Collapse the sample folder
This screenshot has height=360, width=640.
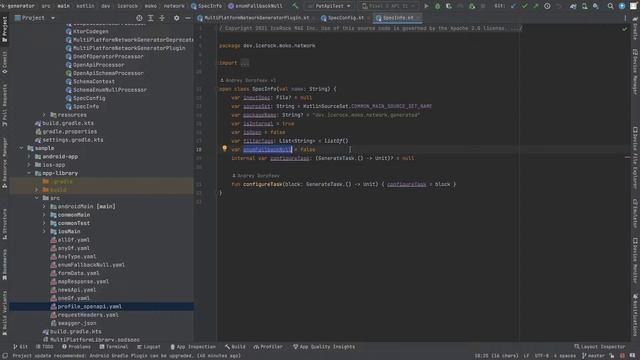click(x=22, y=148)
